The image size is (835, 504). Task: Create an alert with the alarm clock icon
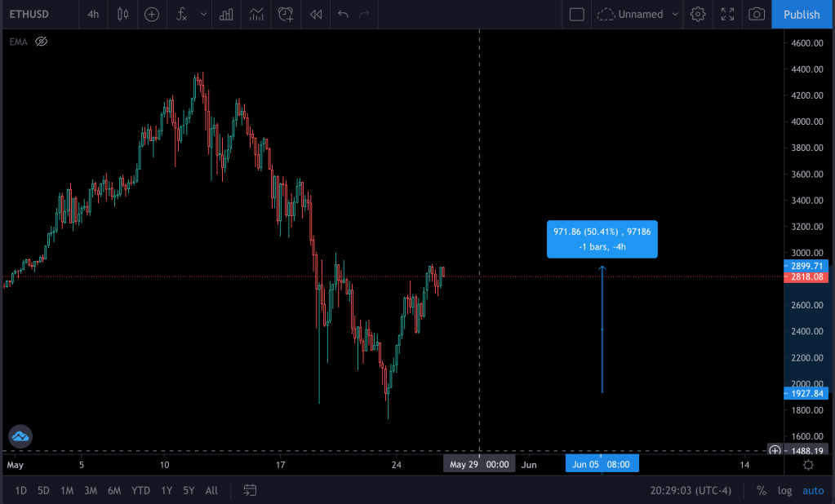[285, 14]
